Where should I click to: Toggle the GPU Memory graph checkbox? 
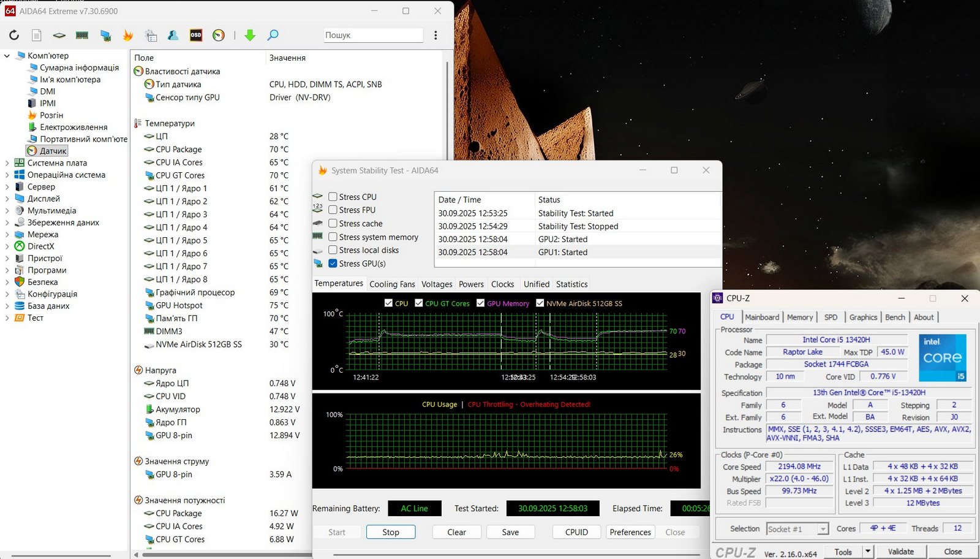pyautogui.click(x=481, y=303)
